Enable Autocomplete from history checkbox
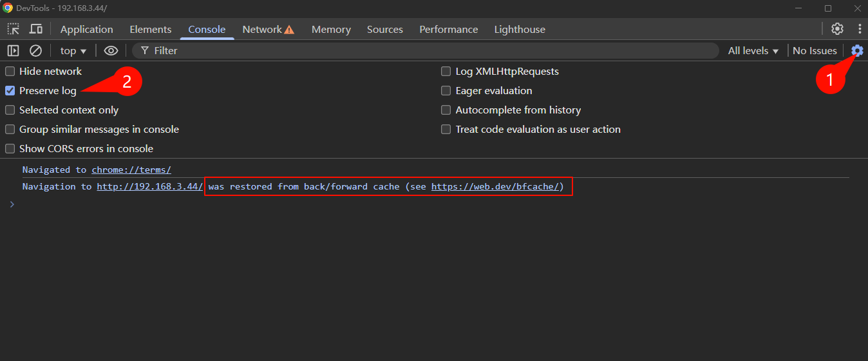The height and width of the screenshot is (361, 868). tap(446, 110)
